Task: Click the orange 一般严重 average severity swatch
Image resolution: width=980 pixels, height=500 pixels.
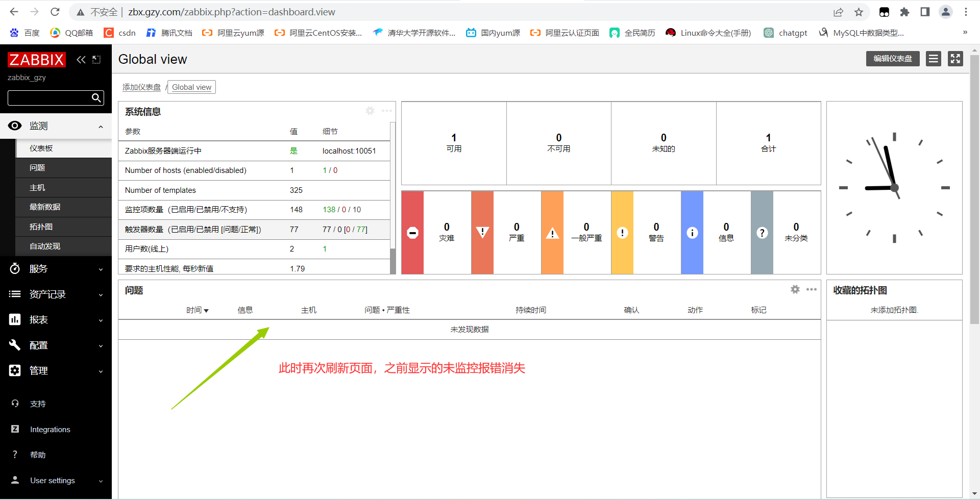Action: [x=552, y=233]
